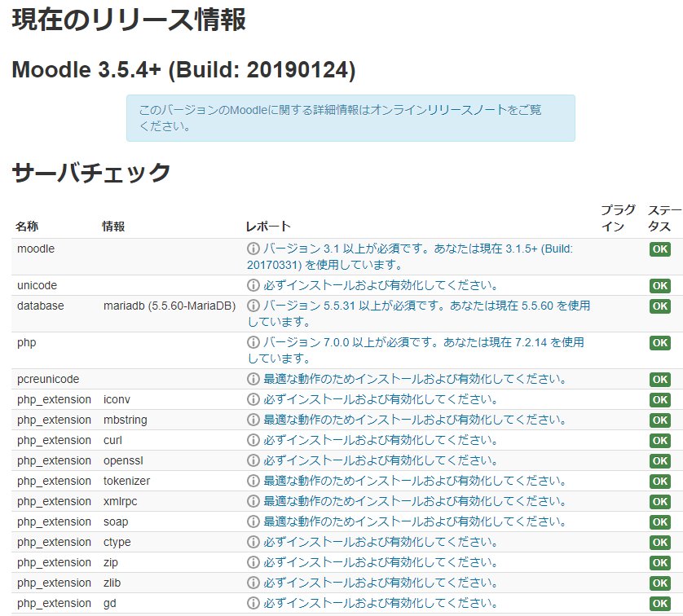Image resolution: width=683 pixels, height=616 pixels.
Task: Click the OK badge in the zlib row
Action: pyautogui.click(x=660, y=583)
